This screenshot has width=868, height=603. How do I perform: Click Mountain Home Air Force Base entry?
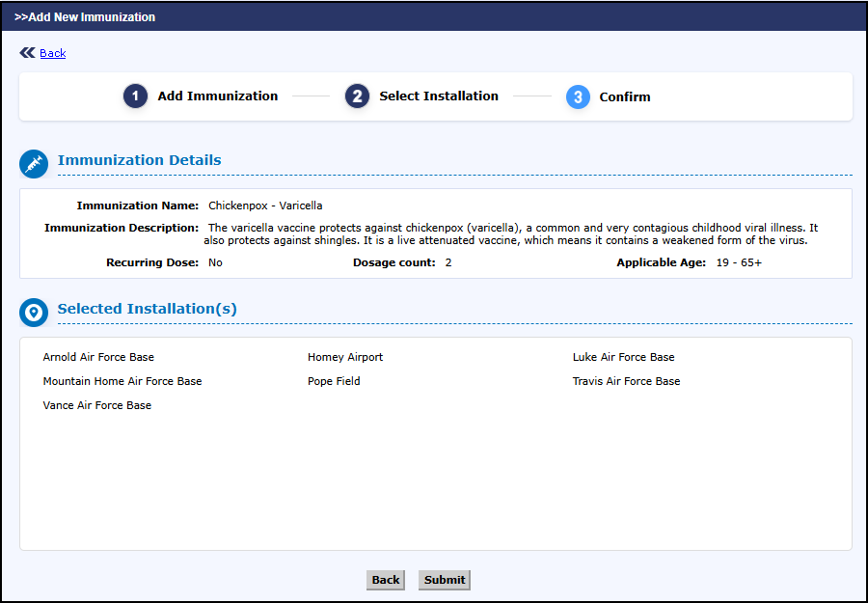(122, 381)
